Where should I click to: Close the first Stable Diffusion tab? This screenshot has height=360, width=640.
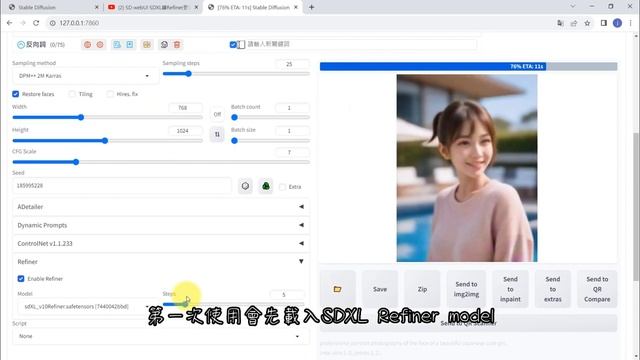[97, 7]
